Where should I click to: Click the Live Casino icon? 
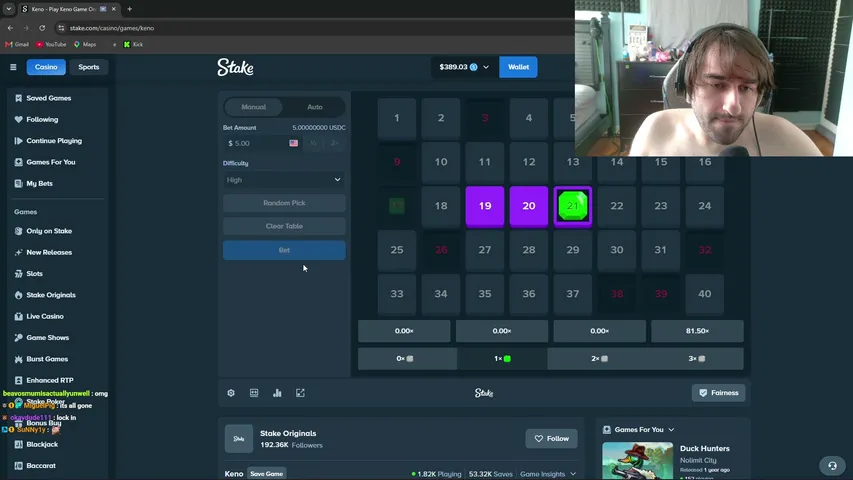pos(18,316)
